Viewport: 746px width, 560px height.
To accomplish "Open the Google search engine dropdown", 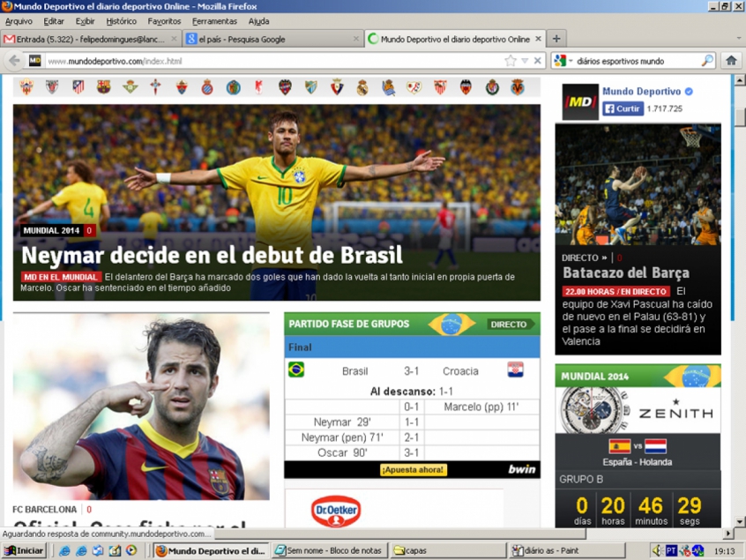I will pyautogui.click(x=563, y=61).
